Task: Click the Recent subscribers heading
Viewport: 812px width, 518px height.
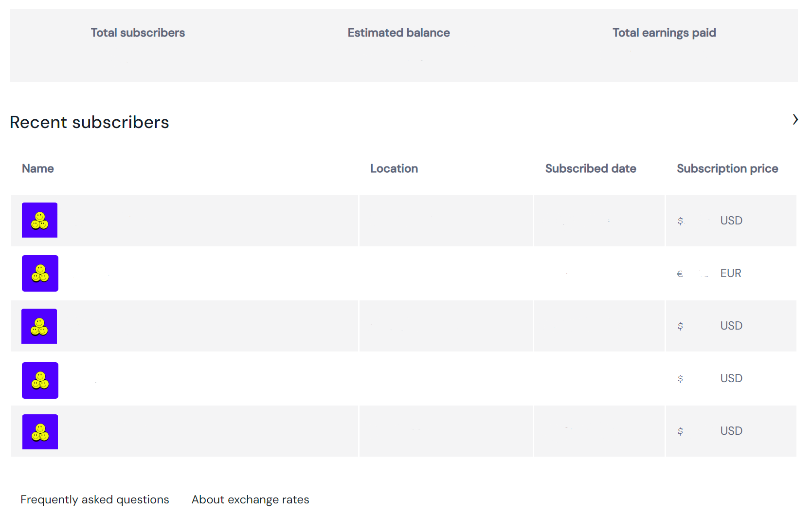Action: point(90,122)
